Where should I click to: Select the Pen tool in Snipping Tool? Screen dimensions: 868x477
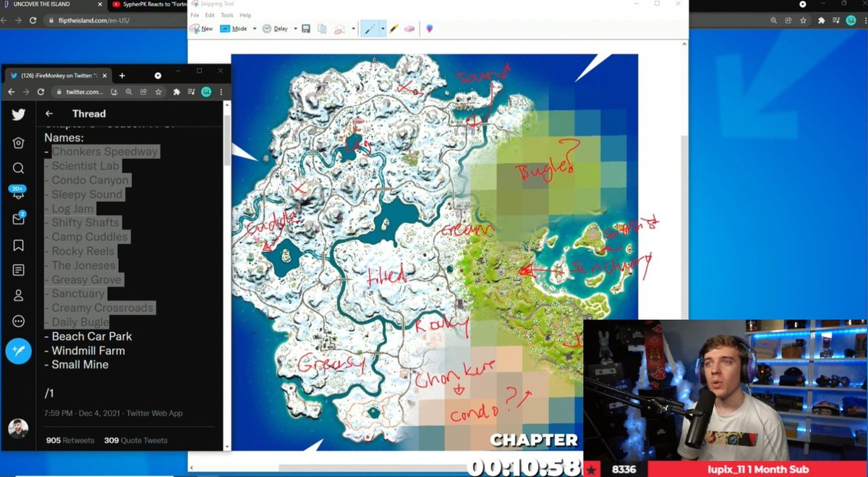tap(369, 29)
